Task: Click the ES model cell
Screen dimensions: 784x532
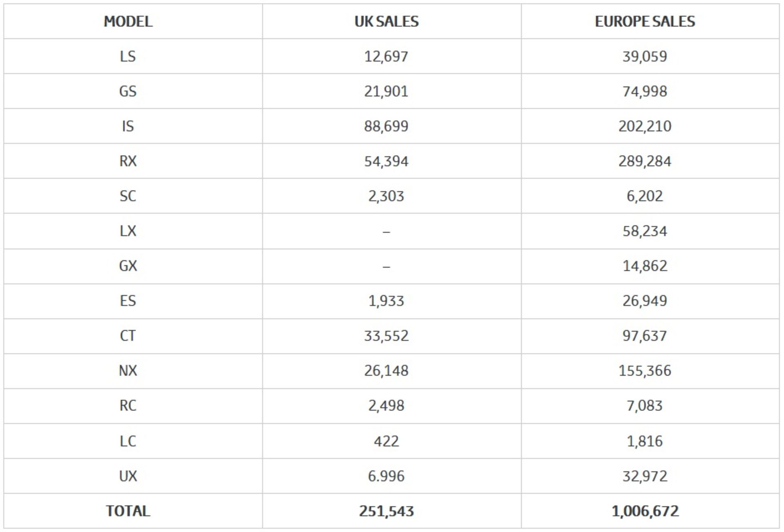Action: point(128,301)
